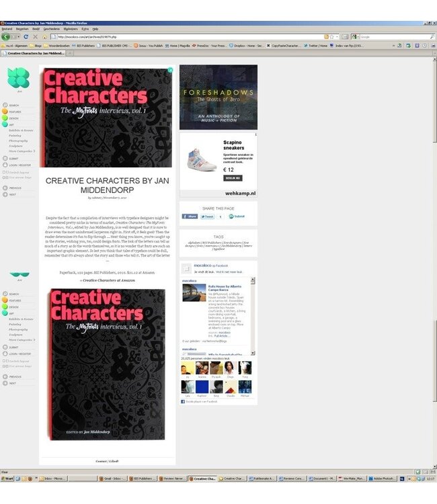Go back with the green Back arrow

pos(5,37)
